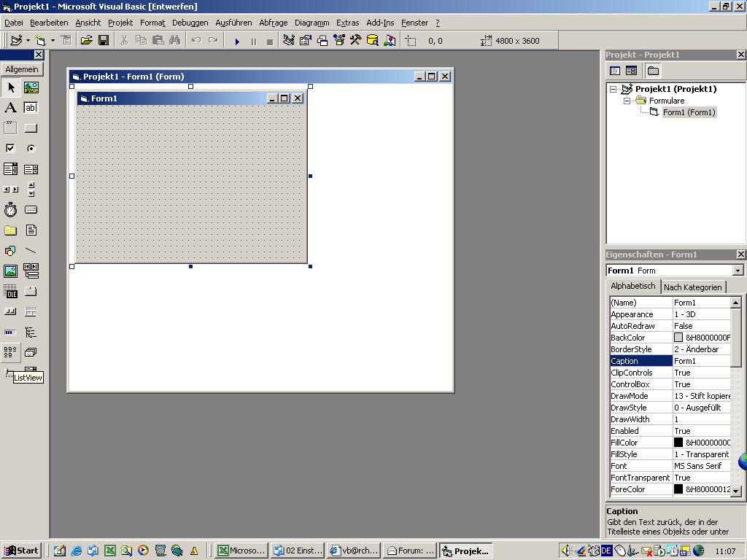Select the CheckBox control in toolbox
Image resolution: width=747 pixels, height=560 pixels.
pos(10,149)
